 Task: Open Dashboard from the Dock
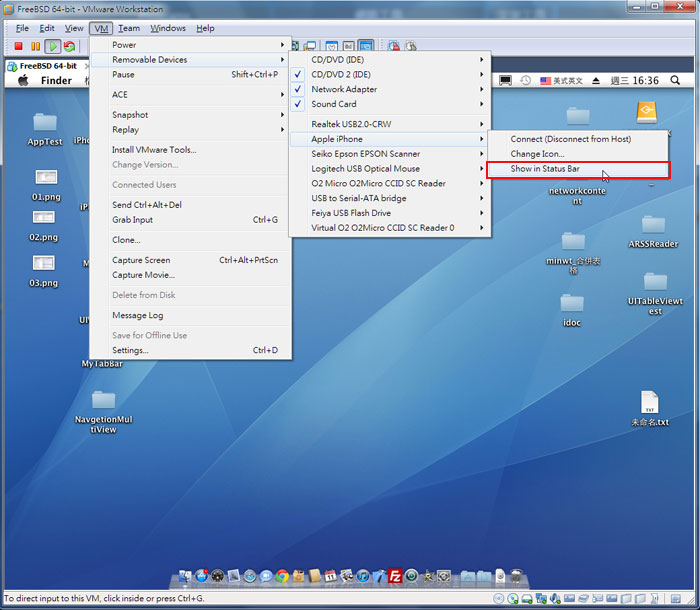pyautogui.click(x=217, y=576)
